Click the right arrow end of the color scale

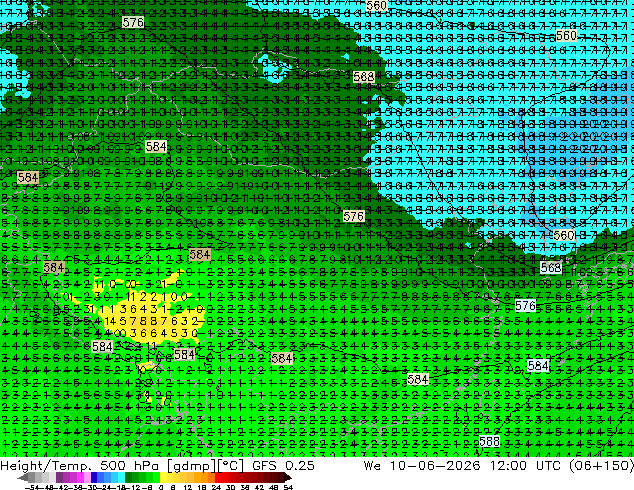288,478
